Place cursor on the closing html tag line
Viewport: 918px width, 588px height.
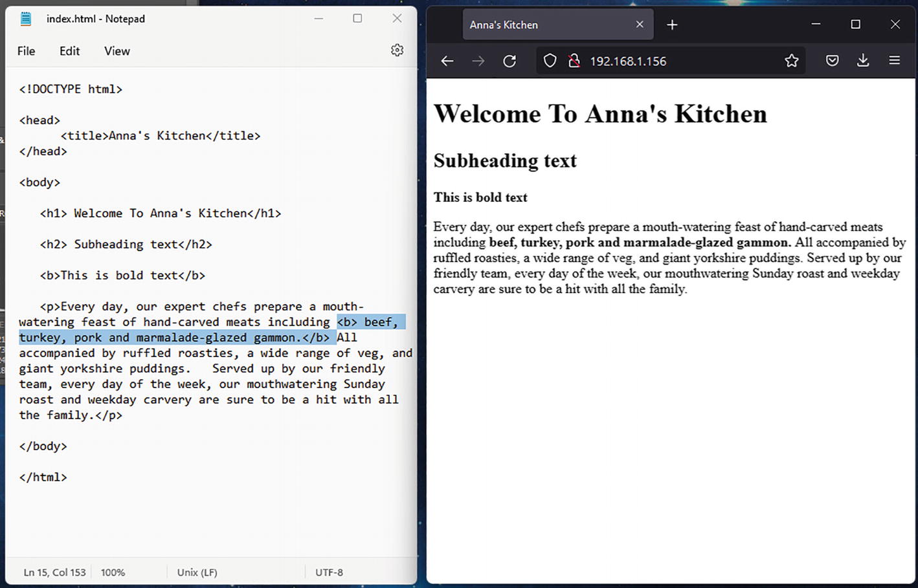(43, 477)
